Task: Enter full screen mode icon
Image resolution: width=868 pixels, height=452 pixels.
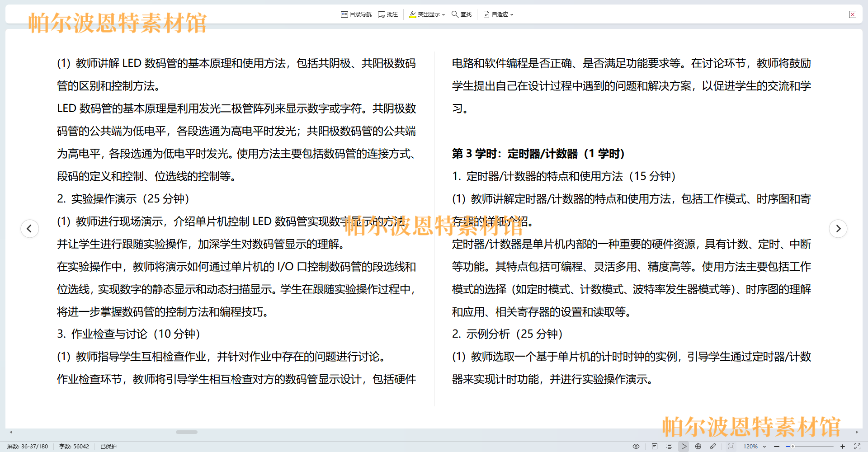Action: (857, 446)
